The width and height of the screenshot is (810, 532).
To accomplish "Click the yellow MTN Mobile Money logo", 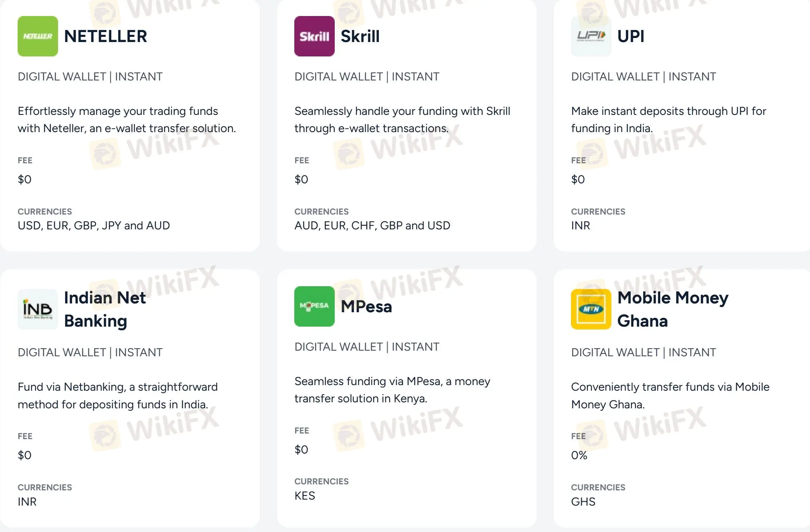I will (x=591, y=309).
